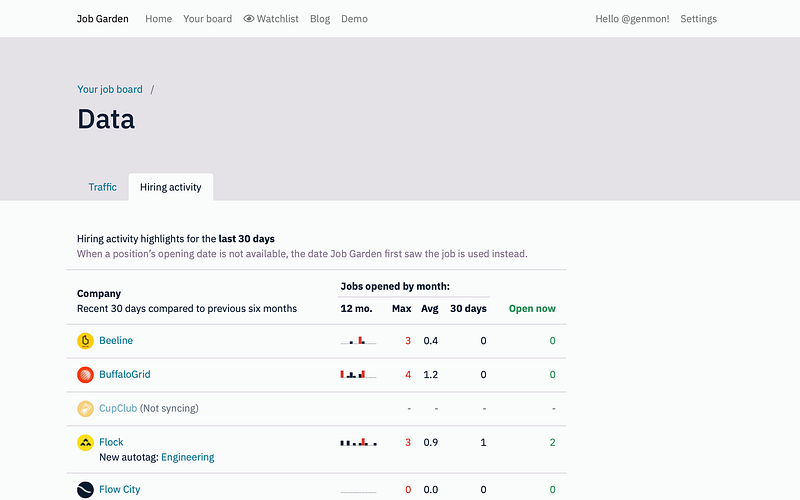Switch to the Traffic tab

[x=103, y=187]
